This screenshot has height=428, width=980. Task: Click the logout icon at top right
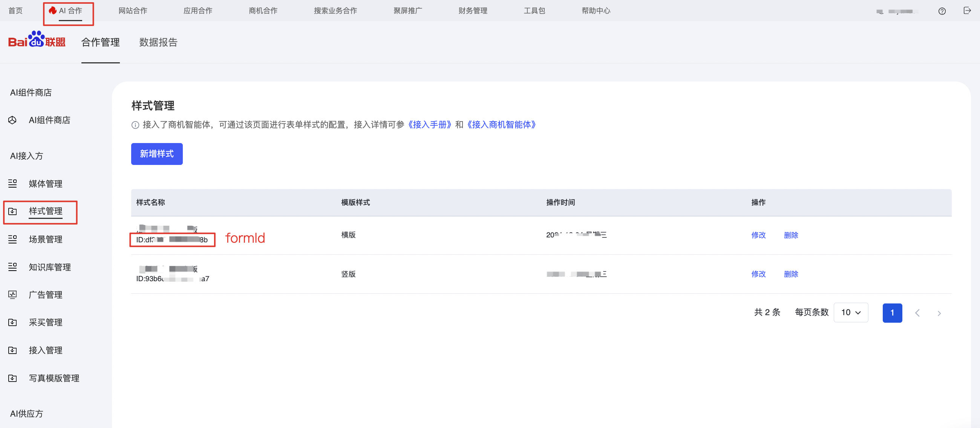967,11
